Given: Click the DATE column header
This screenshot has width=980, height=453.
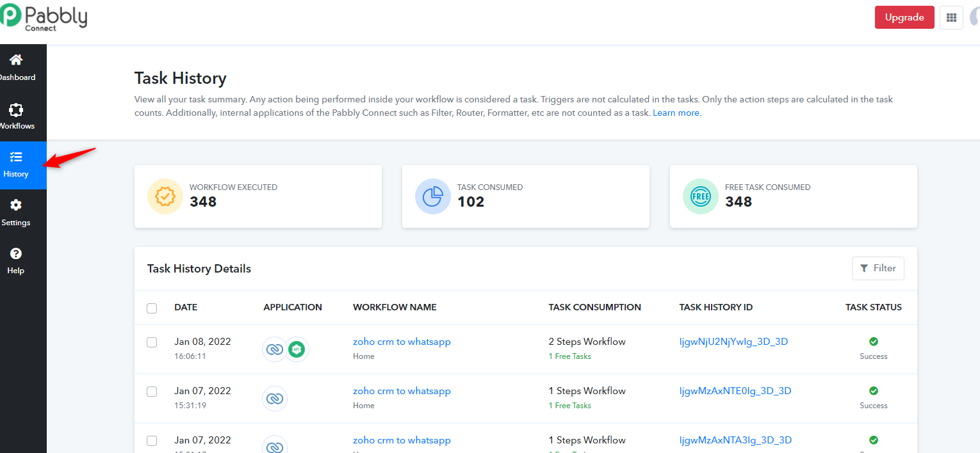Looking at the screenshot, I should [186, 307].
